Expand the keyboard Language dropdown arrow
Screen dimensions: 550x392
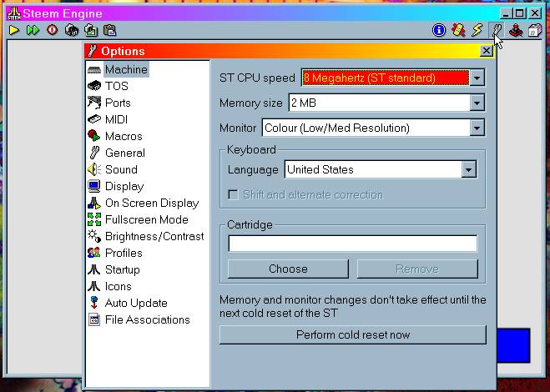tap(469, 170)
